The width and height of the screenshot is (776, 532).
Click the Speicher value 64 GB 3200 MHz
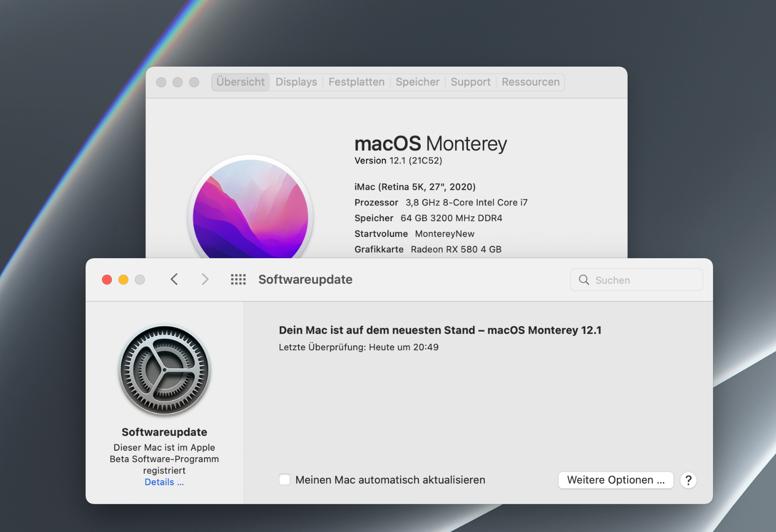(451, 218)
